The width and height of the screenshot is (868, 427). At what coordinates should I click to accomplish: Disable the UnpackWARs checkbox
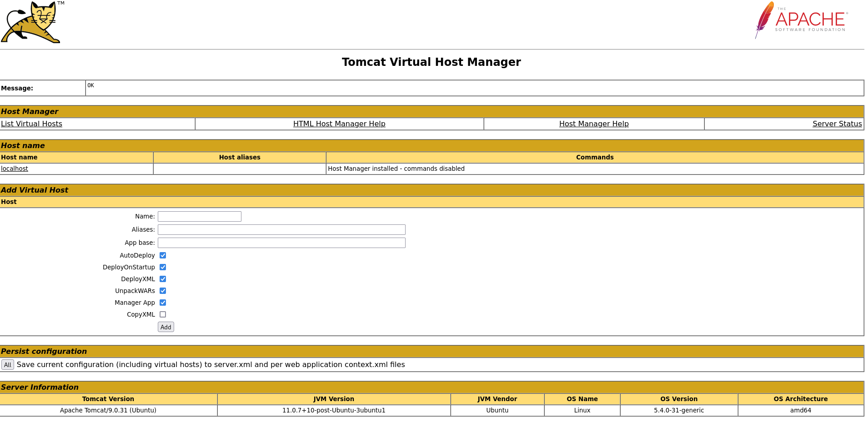[163, 291]
